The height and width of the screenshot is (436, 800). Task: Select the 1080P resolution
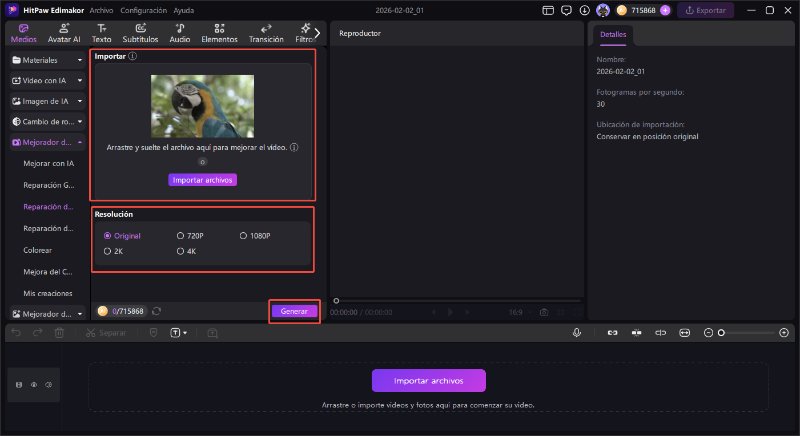point(255,236)
